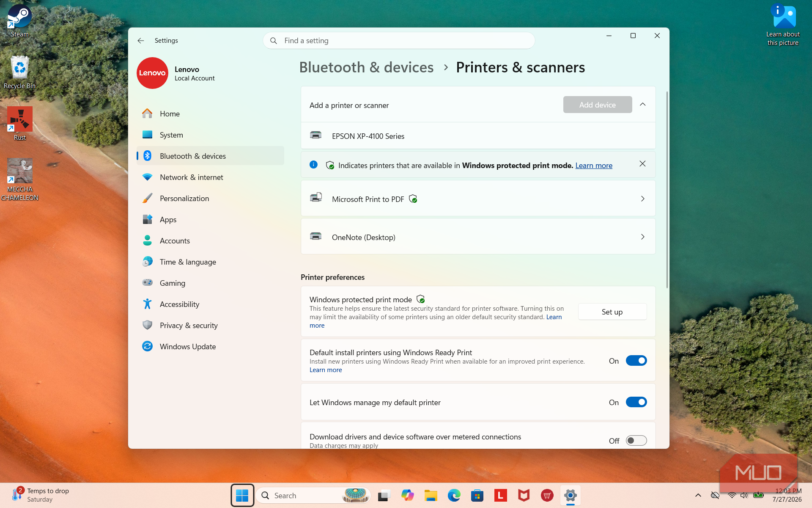812x508 pixels.
Task: Open OneNote (Desktop) details chevron
Action: click(x=643, y=237)
